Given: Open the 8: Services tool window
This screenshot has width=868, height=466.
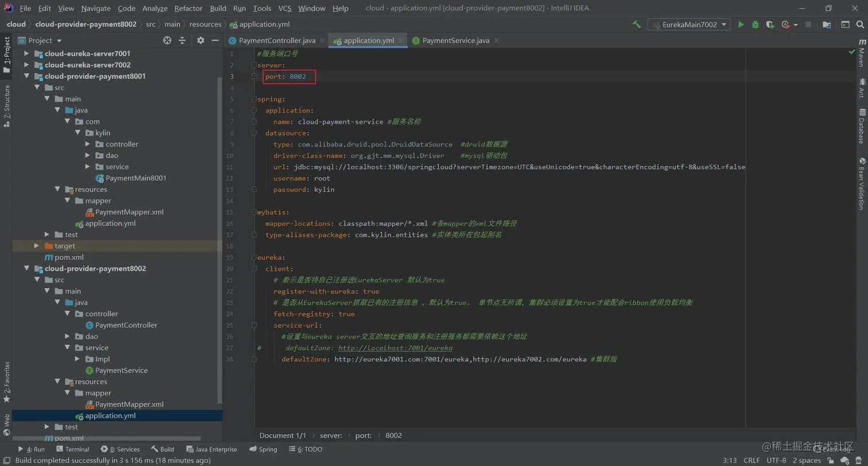Looking at the screenshot, I should pos(120,449).
